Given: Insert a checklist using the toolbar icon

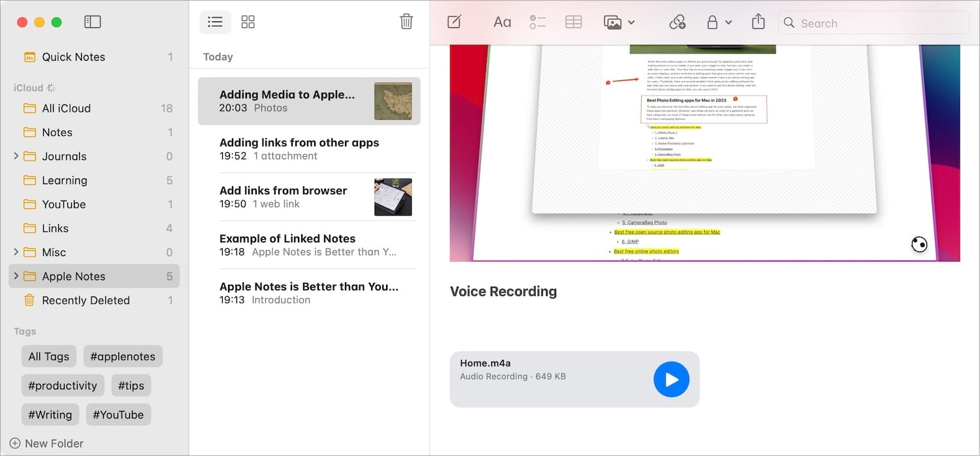Looking at the screenshot, I should tap(537, 22).
